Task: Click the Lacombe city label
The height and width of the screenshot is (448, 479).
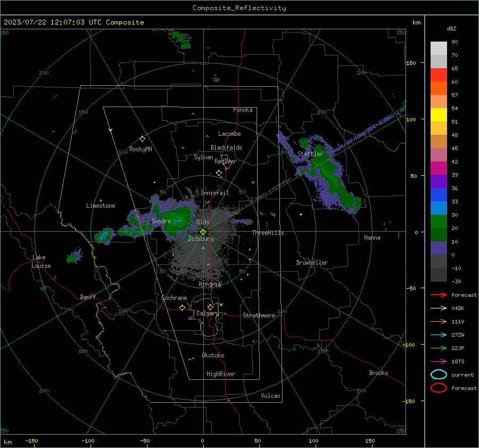Action: click(x=229, y=134)
